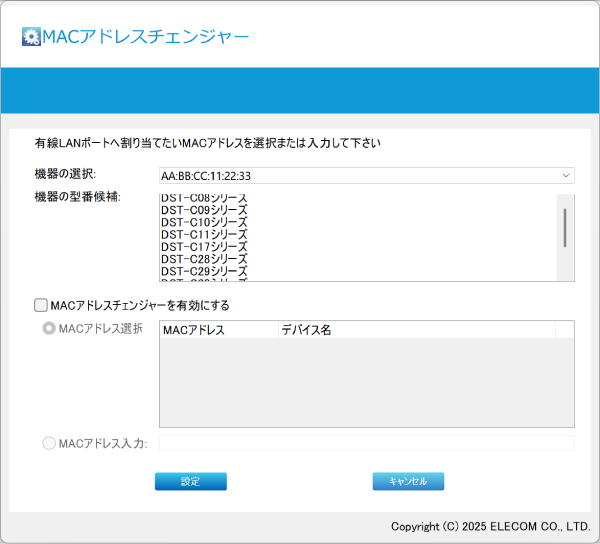The image size is (600, 544).
Task: Click the empty MAC address table area
Action: click(366, 383)
